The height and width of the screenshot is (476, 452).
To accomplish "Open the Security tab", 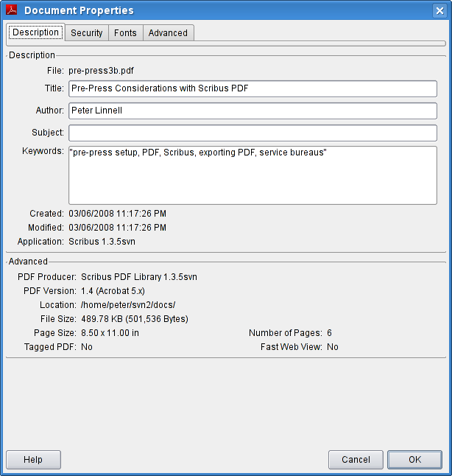I will tap(86, 33).
